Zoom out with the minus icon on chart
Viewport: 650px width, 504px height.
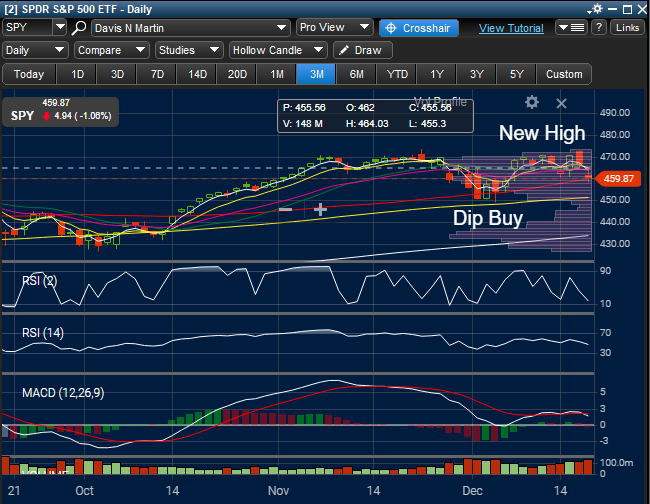[286, 210]
